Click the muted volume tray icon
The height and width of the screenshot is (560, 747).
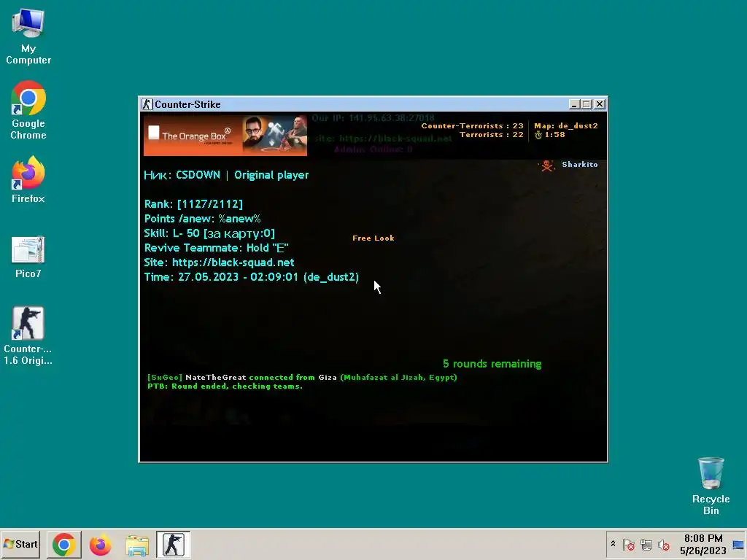click(664, 545)
